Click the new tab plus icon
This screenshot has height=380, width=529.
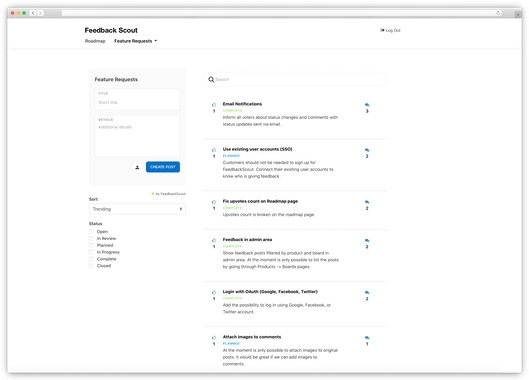(518, 14)
